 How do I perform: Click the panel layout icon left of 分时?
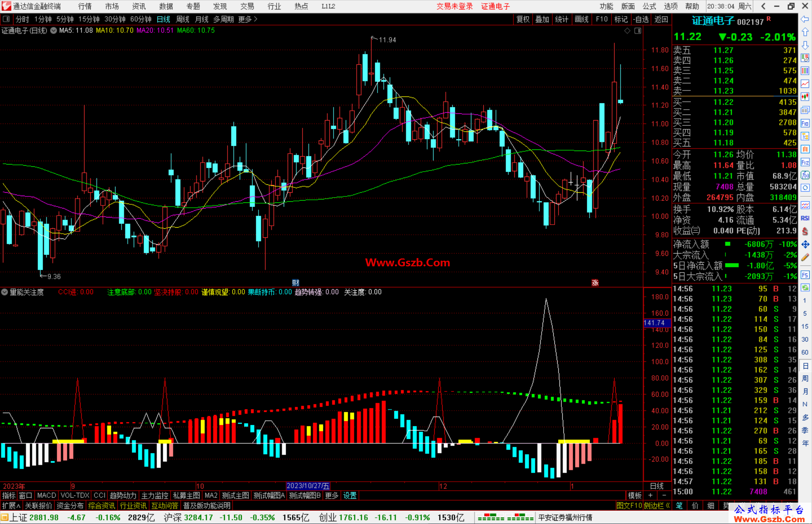[x=6, y=19]
